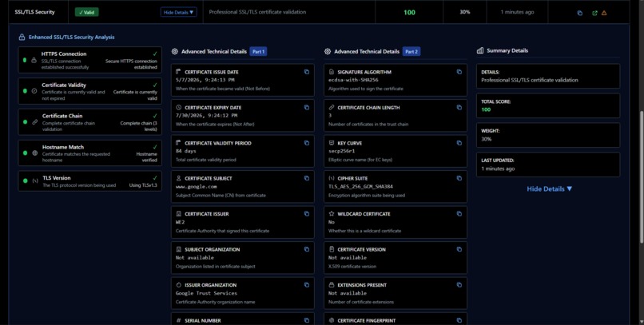Image resolution: width=644 pixels, height=325 pixels.
Task: Click 'Using TLSv1.3' text in TLS Version card
Action: coord(143,185)
